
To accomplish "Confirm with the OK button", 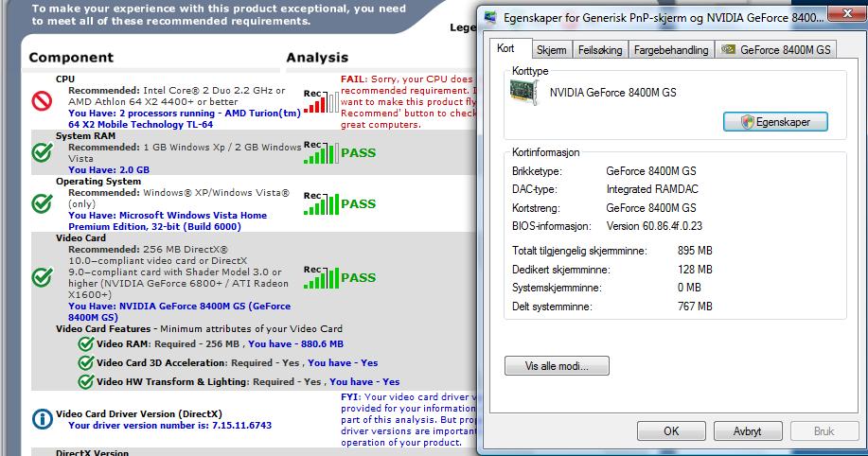I will point(671,431).
